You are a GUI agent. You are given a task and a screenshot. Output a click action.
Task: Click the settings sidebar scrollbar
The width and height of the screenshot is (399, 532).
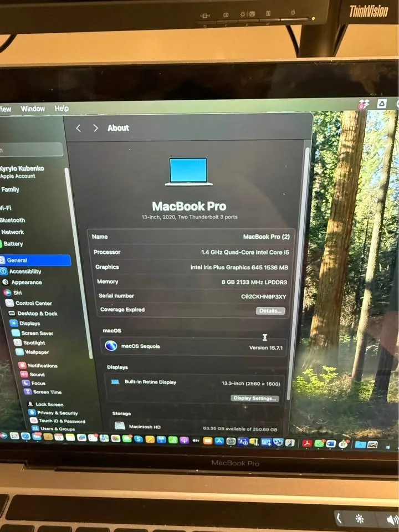point(79,263)
